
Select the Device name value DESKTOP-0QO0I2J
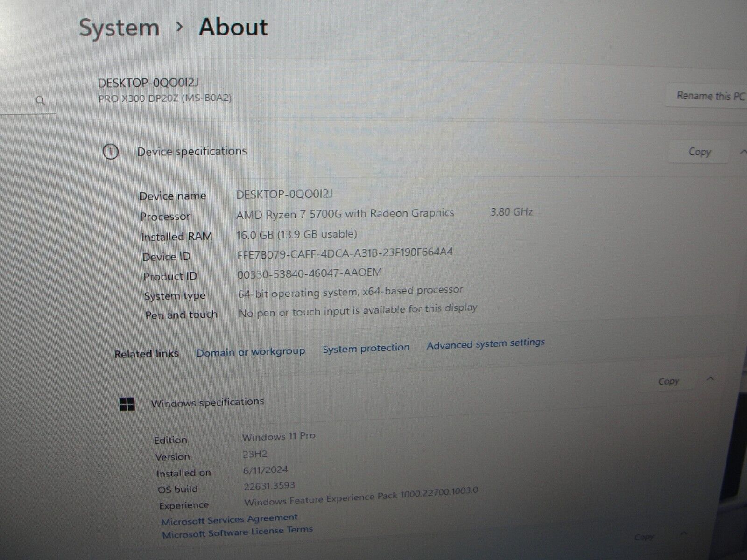click(x=284, y=194)
